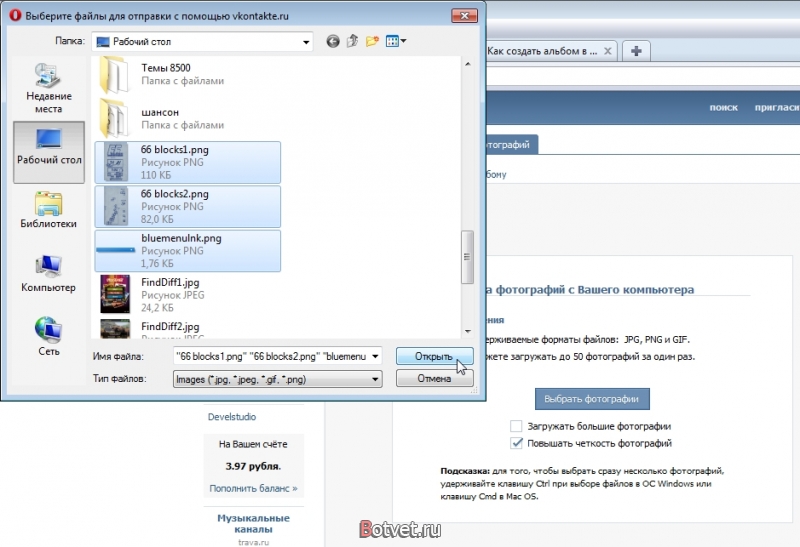Click the Opera logo in dialog title bar

click(x=15, y=15)
